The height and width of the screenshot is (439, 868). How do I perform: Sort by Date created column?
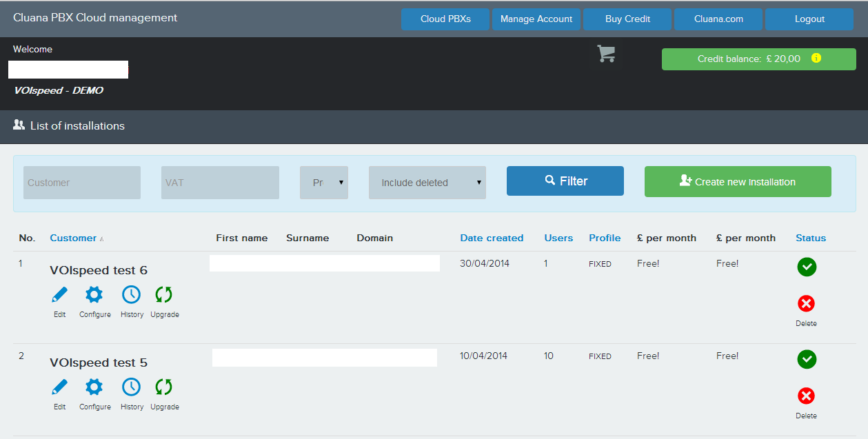[x=492, y=238]
